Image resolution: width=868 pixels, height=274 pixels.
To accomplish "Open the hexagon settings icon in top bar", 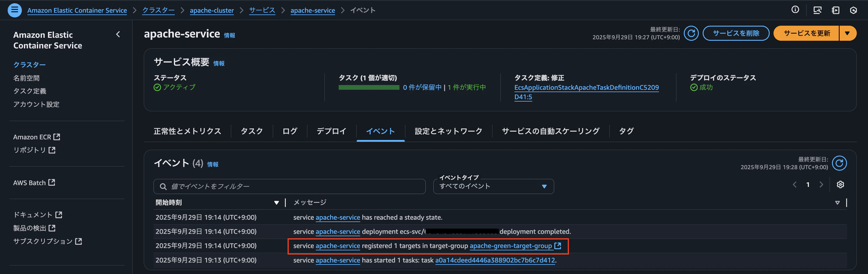I will click(854, 10).
